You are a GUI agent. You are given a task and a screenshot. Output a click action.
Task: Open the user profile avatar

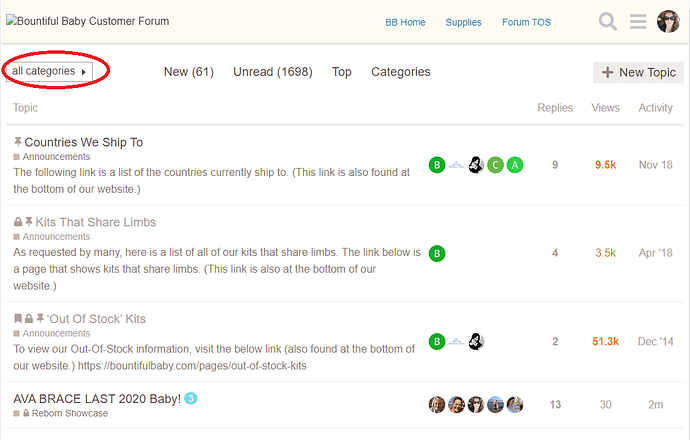click(668, 22)
